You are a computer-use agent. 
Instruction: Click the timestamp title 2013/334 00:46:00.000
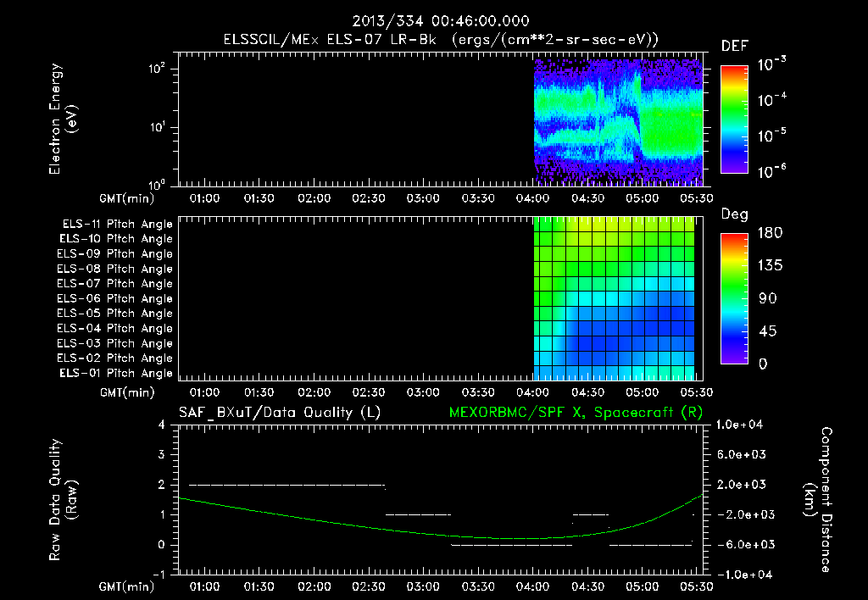tap(441, 21)
